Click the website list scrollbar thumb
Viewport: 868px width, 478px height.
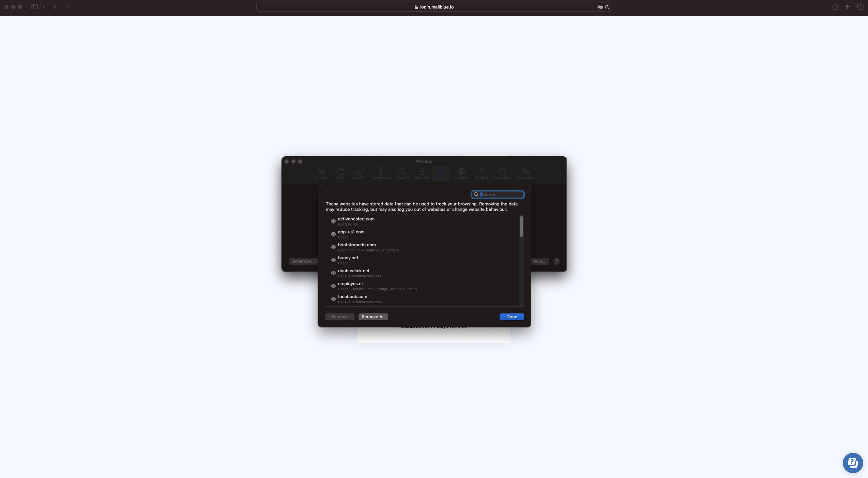pos(521,227)
